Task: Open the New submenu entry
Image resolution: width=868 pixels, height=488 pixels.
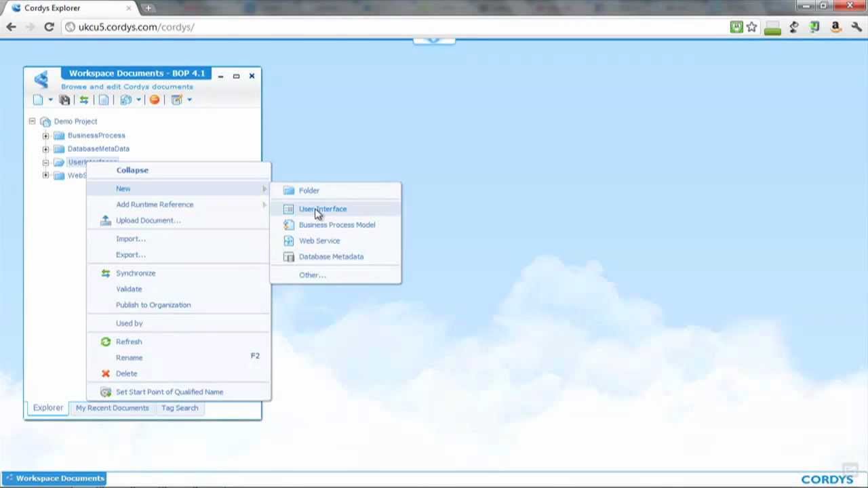Action: click(178, 188)
